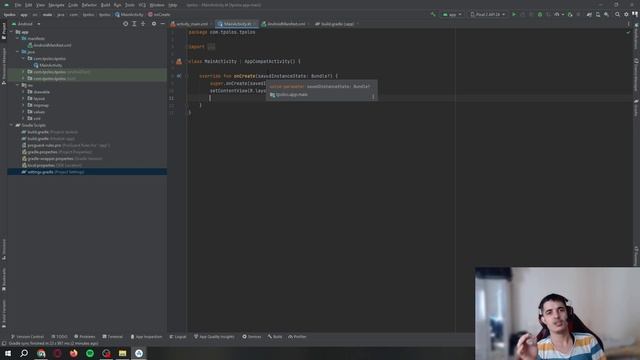Click the green inspection checkmark in editor
The height and width of the screenshot is (360, 640).
click(628, 32)
